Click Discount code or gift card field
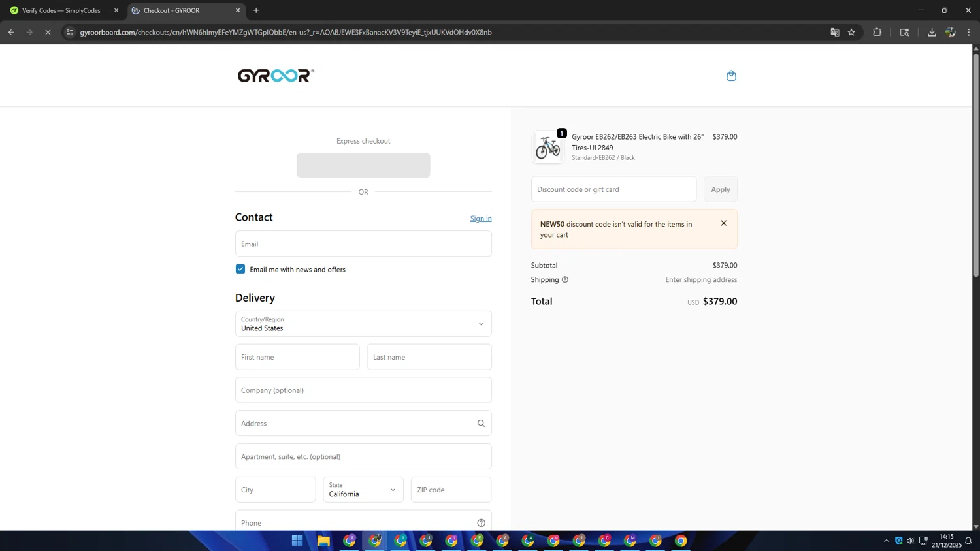Screen dimensions: 980x551 click(x=613, y=189)
